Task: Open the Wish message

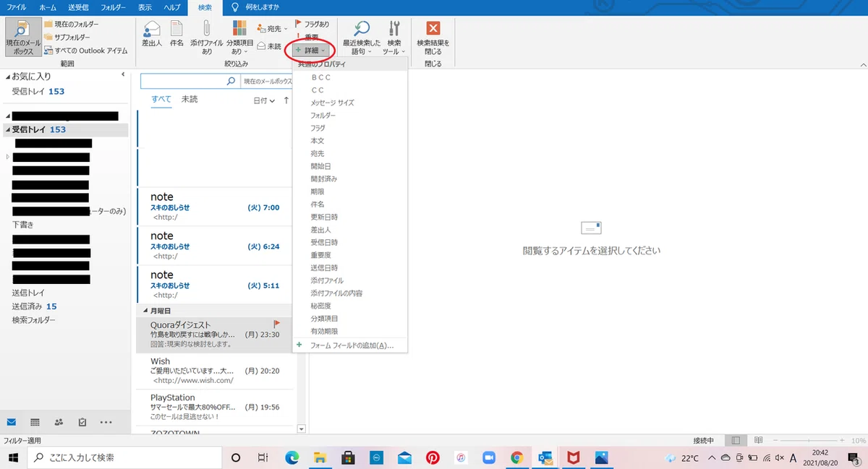Action: click(x=216, y=371)
